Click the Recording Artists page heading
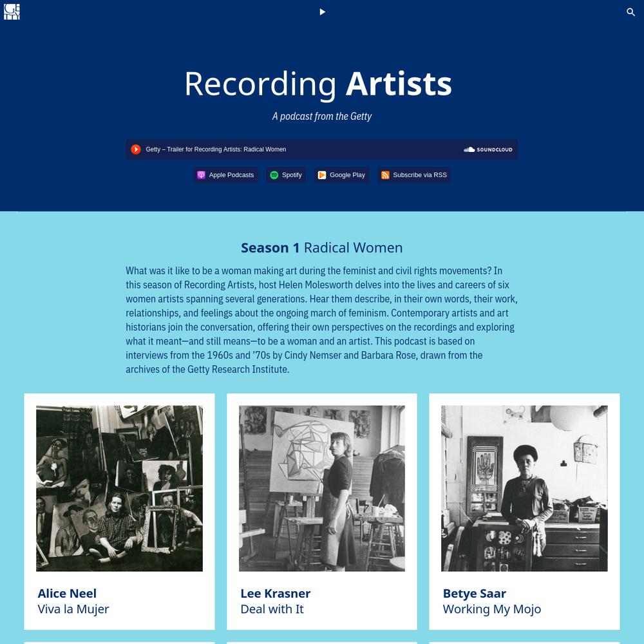This screenshot has height=644, width=644. pos(318,84)
